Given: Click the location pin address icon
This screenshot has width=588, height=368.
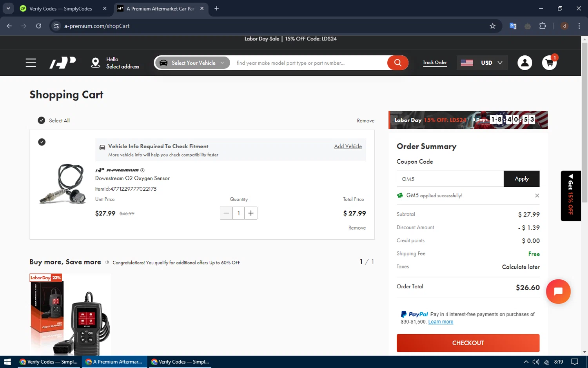Looking at the screenshot, I should [x=95, y=63].
